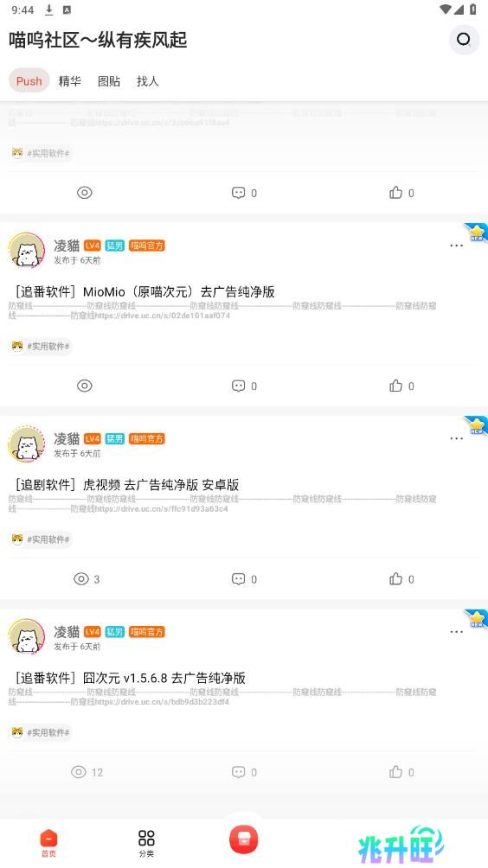Tap the red center publish button
The image size is (488, 868).
(244, 838)
